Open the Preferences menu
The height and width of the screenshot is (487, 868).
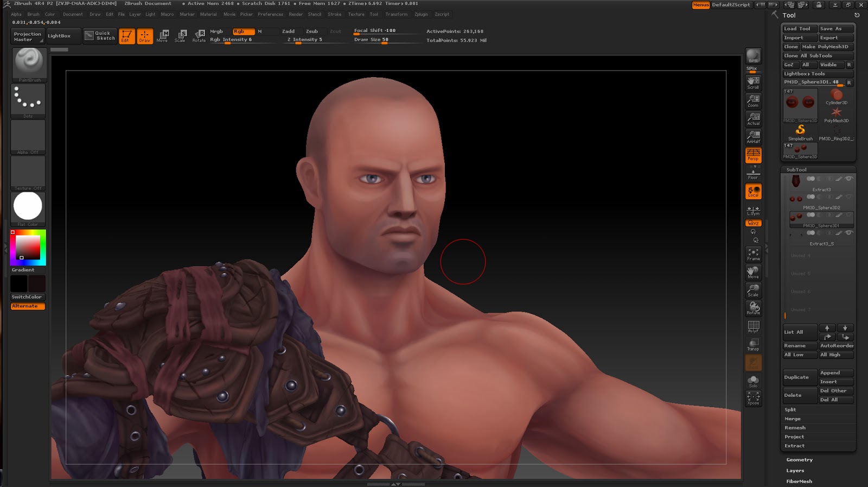[x=270, y=15]
